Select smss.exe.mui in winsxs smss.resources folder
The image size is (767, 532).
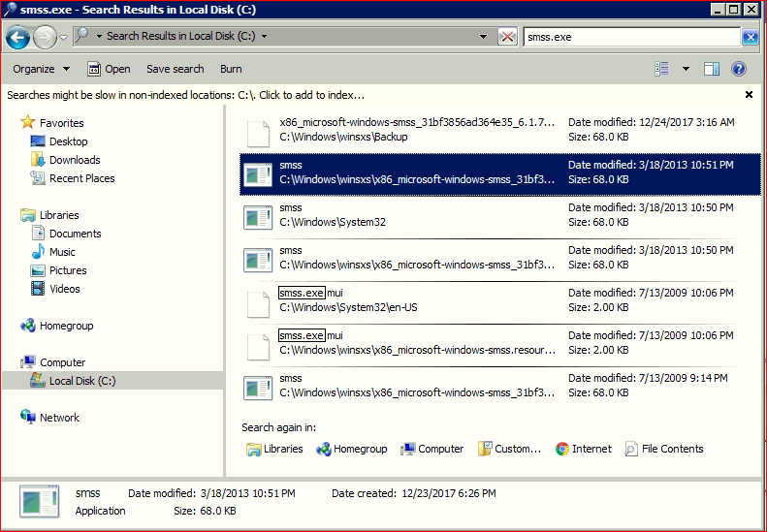click(x=500, y=344)
